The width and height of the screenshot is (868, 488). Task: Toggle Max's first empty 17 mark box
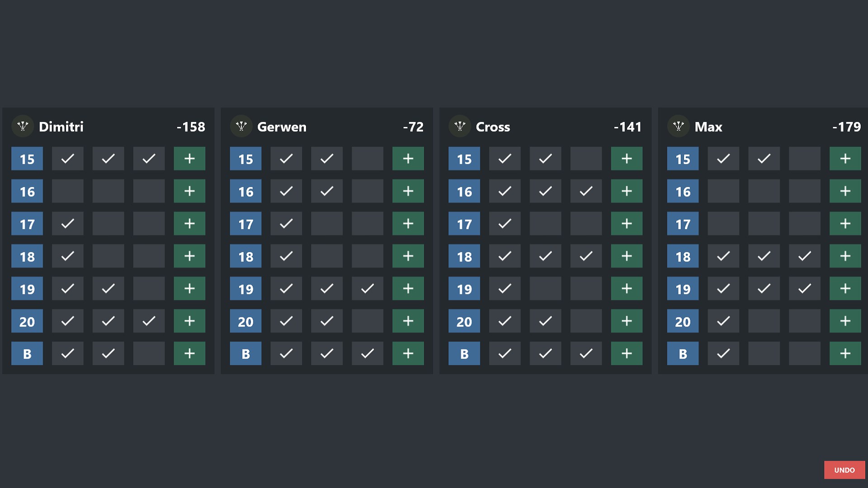[x=723, y=224]
